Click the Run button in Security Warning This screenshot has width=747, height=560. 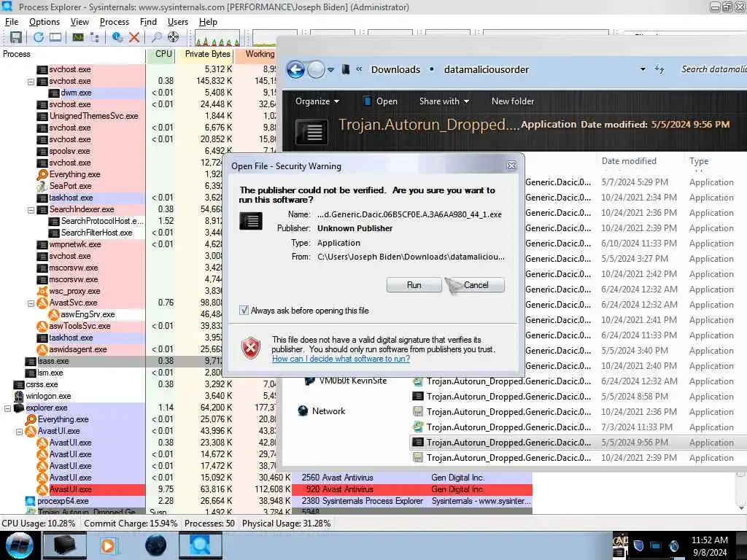(x=414, y=285)
